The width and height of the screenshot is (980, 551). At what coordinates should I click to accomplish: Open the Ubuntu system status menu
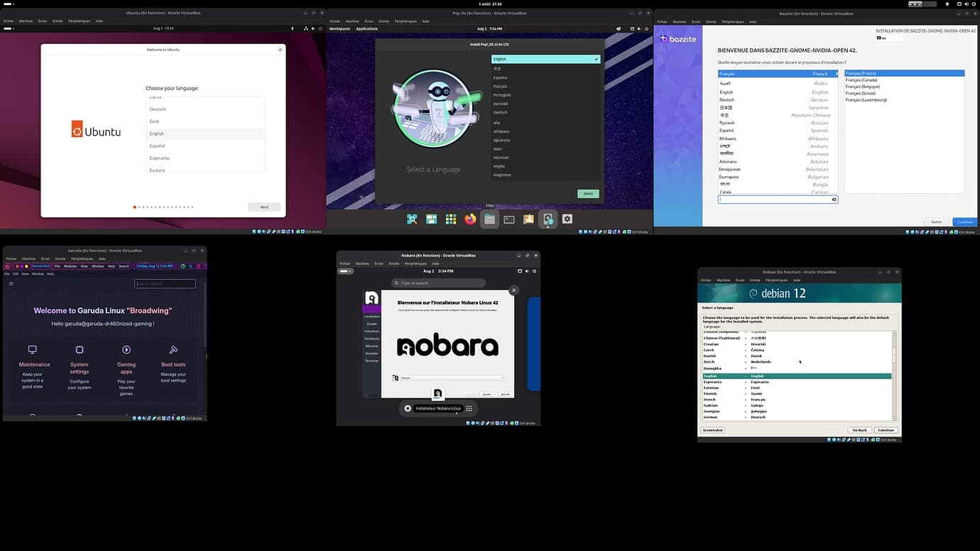(x=312, y=29)
